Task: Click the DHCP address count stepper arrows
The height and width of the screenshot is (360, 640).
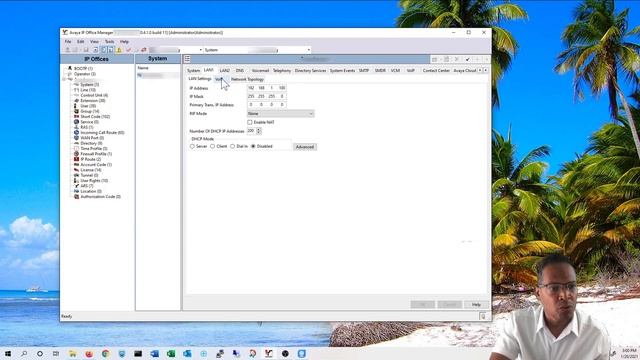Action: [x=259, y=131]
